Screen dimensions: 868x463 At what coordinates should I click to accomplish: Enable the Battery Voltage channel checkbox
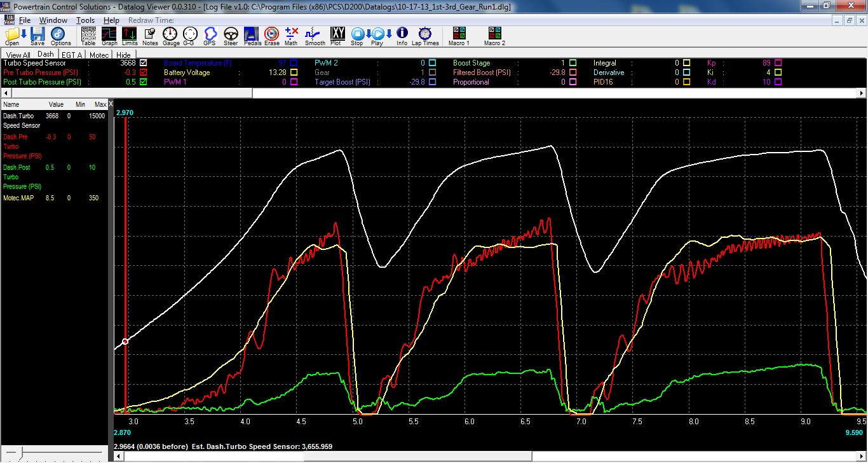pos(294,73)
